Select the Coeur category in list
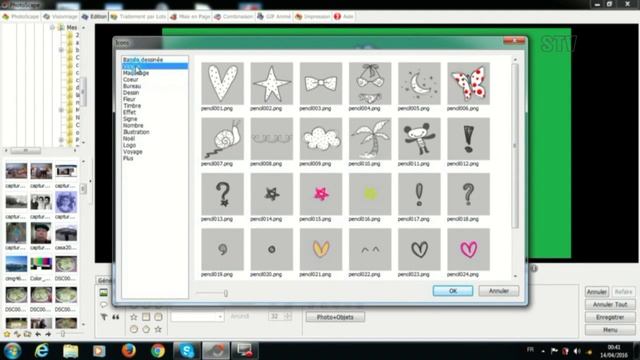640x360 pixels. click(131, 80)
